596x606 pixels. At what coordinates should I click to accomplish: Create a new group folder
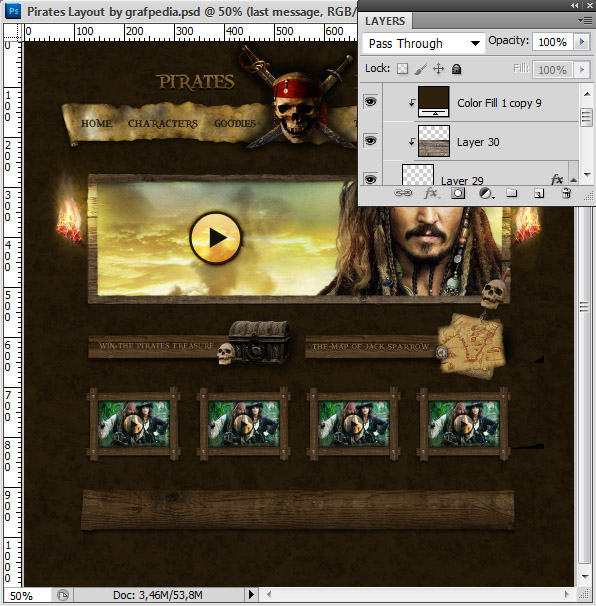tap(512, 193)
